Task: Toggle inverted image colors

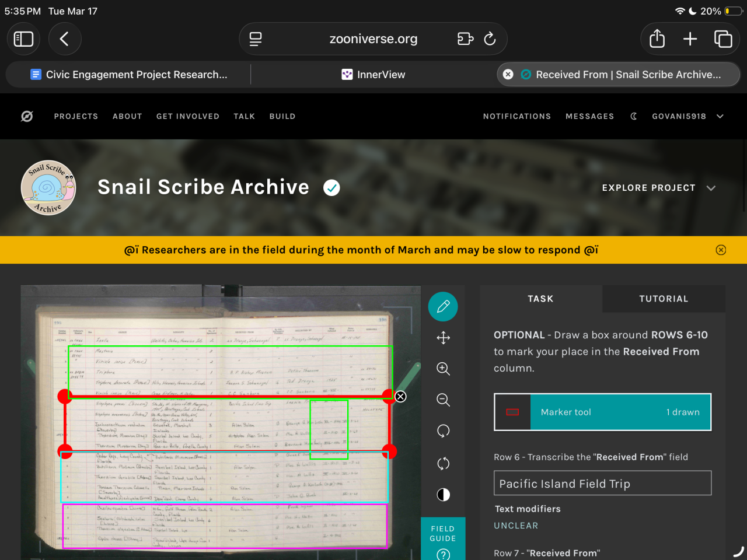Action: click(x=443, y=495)
